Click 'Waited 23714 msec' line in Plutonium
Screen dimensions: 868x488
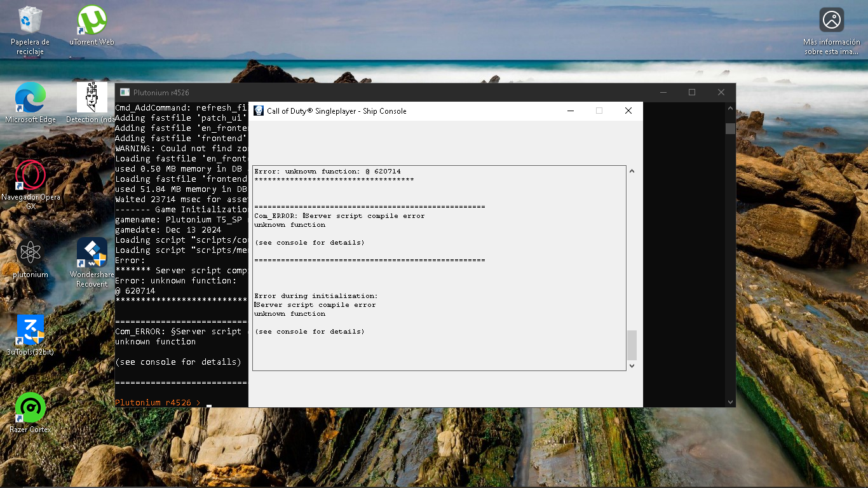pyautogui.click(x=181, y=200)
